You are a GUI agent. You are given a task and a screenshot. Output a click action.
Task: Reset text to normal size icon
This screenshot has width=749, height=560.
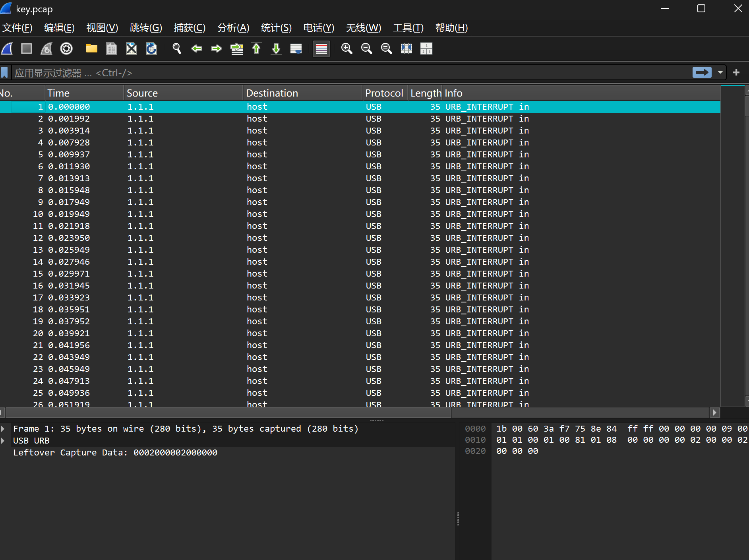tap(387, 48)
